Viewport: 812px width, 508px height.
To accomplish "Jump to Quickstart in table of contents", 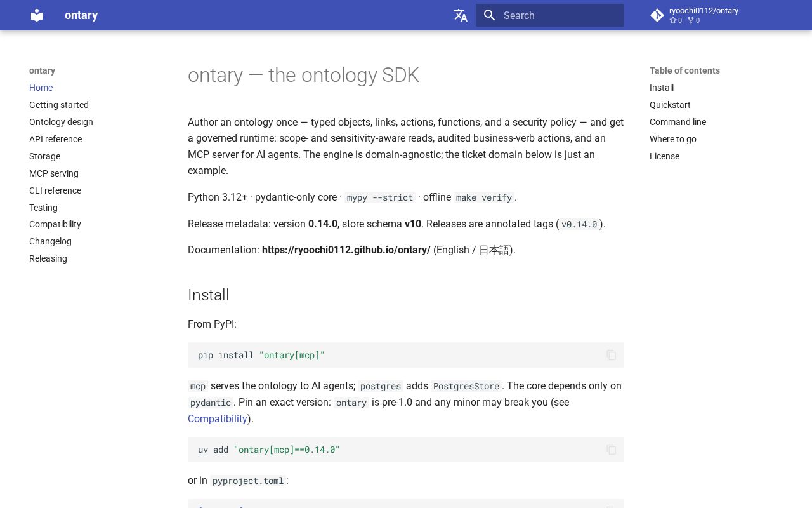I will (x=670, y=105).
